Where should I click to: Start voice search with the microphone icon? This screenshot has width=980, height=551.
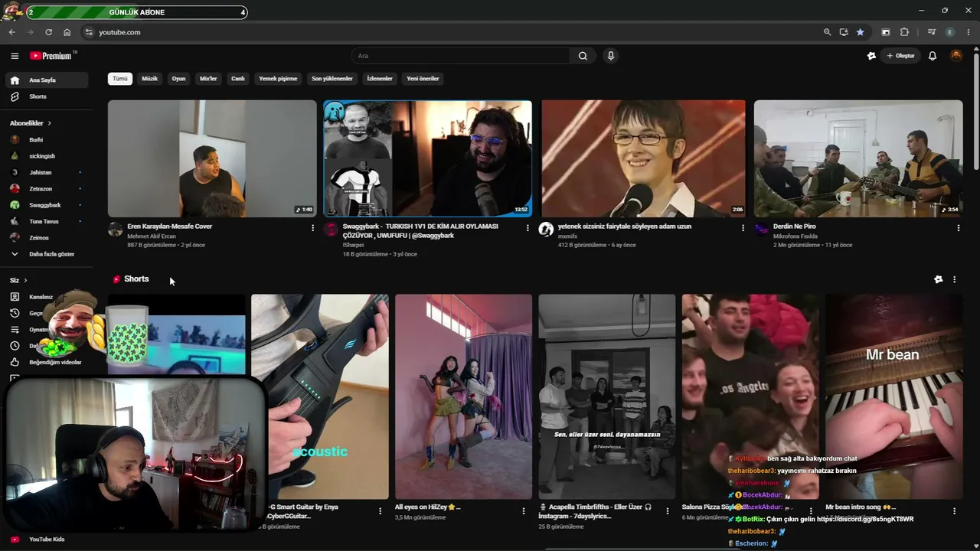[610, 56]
